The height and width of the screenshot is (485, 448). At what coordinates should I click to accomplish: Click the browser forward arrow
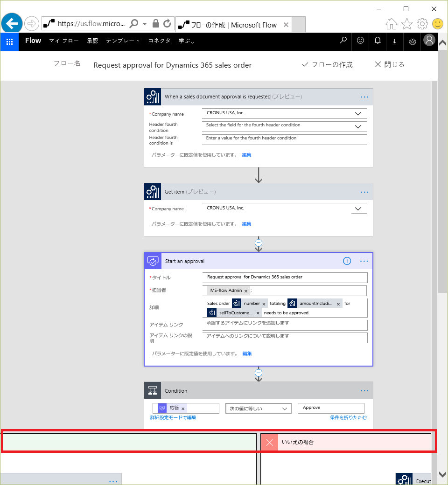[32, 23]
